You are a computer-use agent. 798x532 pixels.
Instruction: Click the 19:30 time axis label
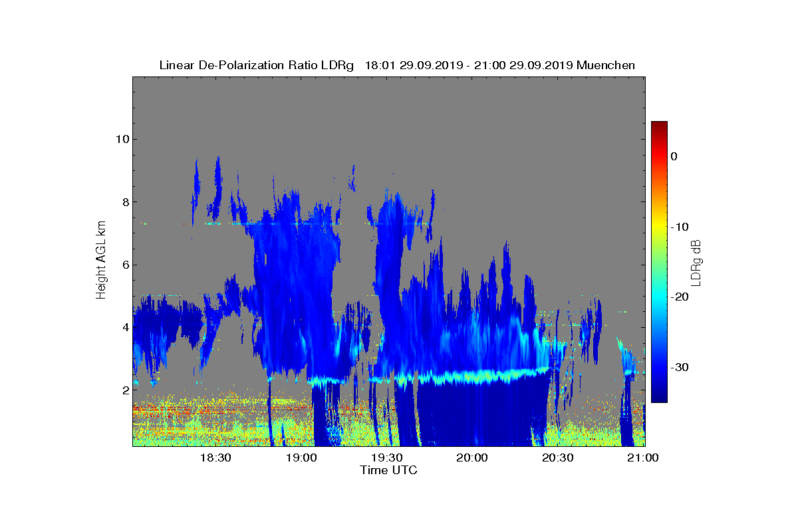pyautogui.click(x=386, y=458)
